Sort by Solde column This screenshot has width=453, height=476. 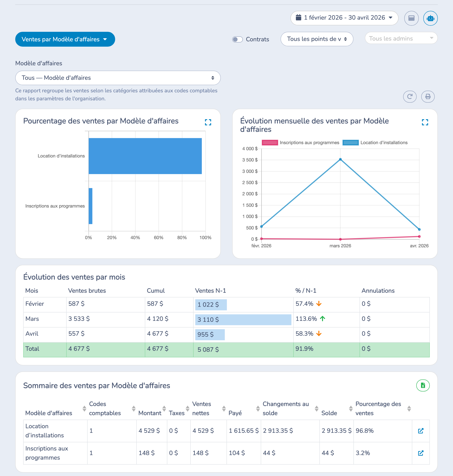351,408
